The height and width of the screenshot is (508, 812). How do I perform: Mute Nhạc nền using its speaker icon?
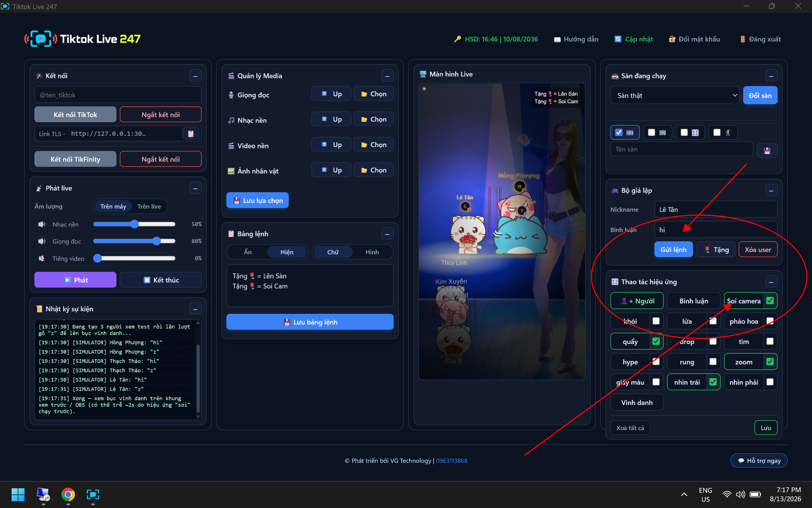pos(42,224)
